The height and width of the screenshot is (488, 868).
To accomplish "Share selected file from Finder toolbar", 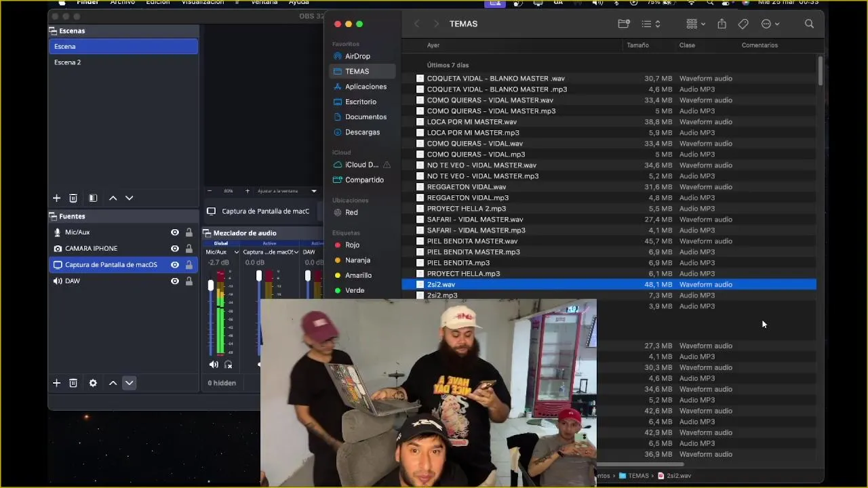I will click(x=722, y=24).
